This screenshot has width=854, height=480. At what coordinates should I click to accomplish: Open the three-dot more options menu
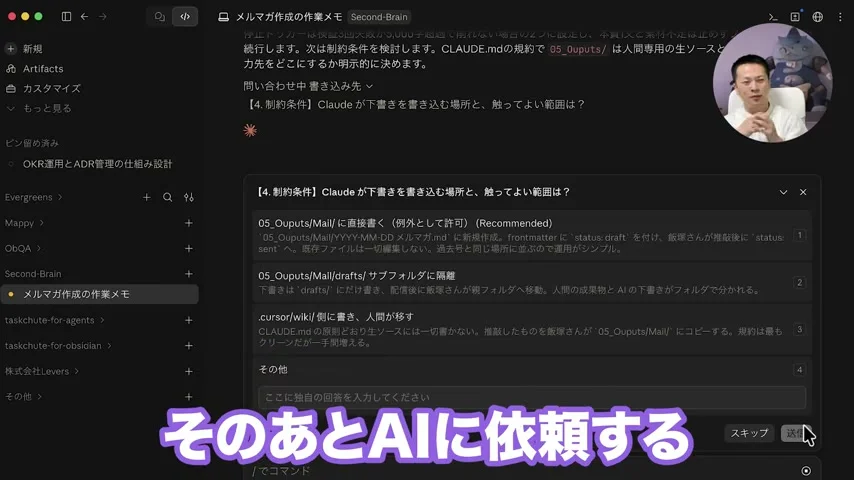pyautogui.click(x=840, y=17)
